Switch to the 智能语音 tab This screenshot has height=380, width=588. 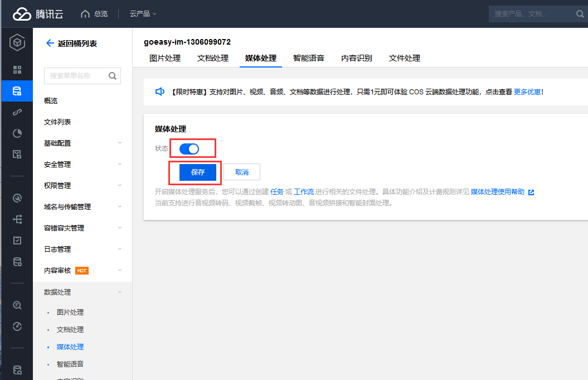(x=309, y=58)
